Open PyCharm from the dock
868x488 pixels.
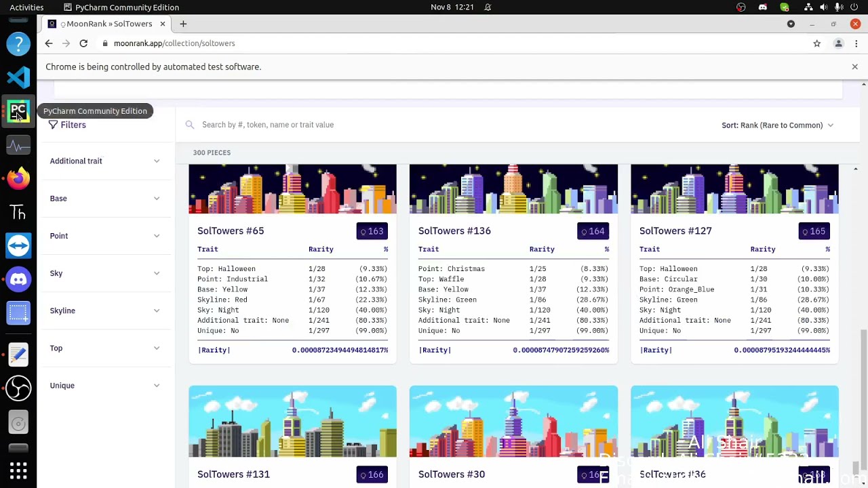18,111
